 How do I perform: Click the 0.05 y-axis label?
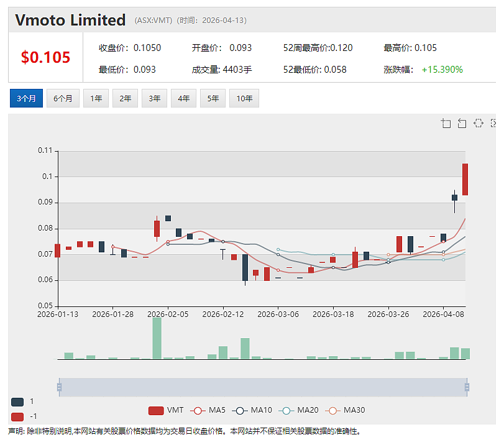click(x=45, y=306)
